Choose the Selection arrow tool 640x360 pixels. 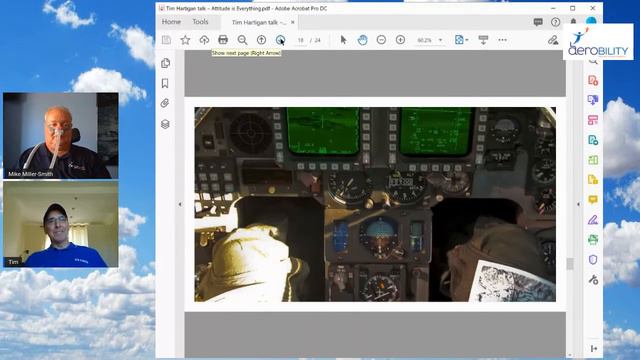(343, 40)
